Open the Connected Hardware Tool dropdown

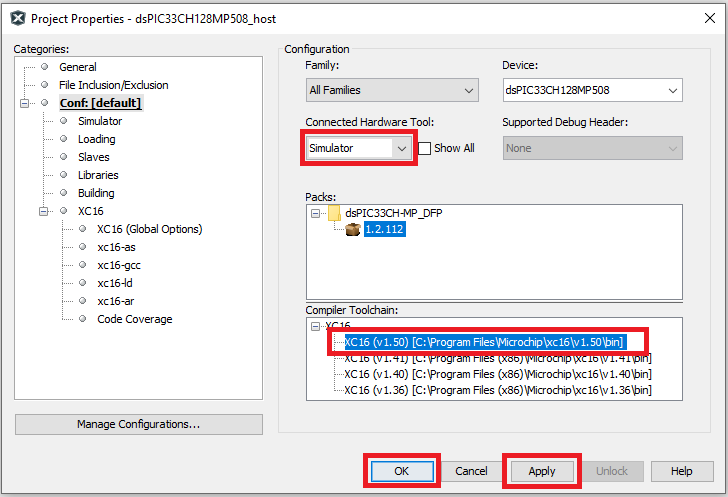point(359,148)
